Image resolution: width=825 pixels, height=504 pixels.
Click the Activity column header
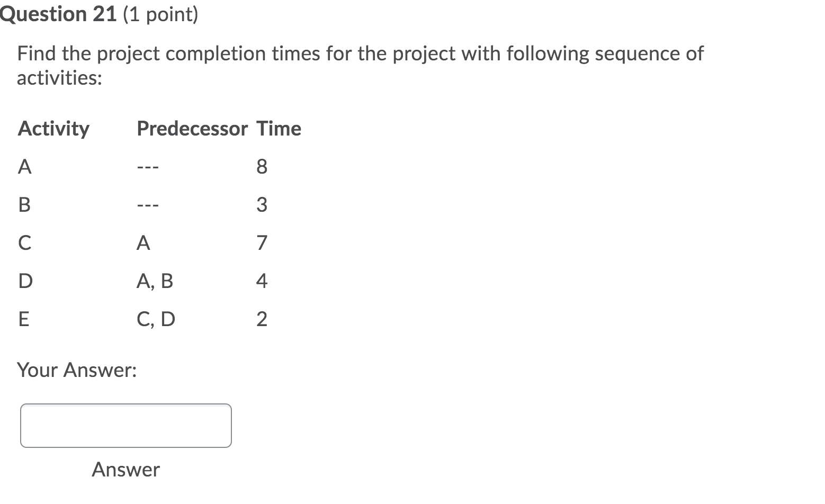click(x=53, y=128)
